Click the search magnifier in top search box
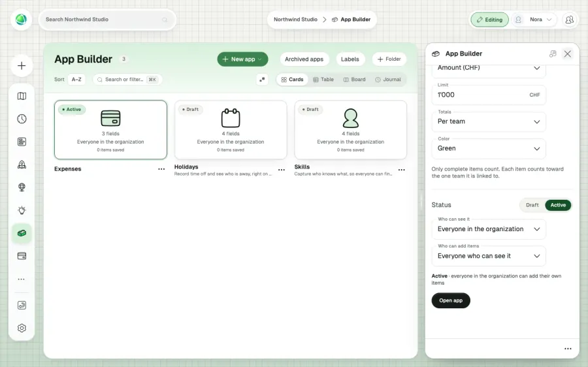Screen dimensions: 588x367 [165, 20]
